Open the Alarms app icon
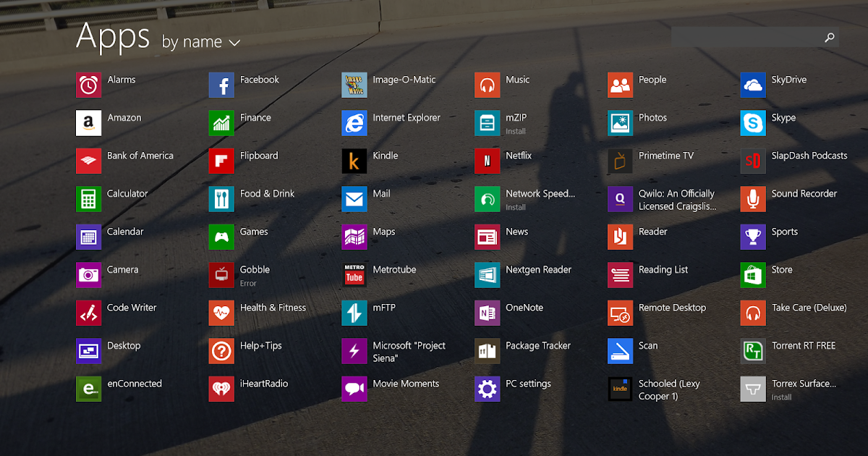Screen dimensions: 868x456 tap(88, 85)
